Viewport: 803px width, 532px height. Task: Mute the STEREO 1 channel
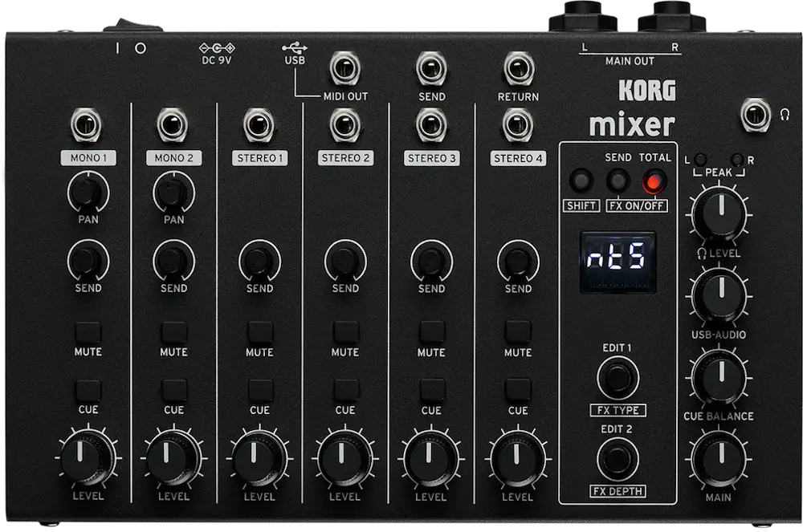coord(260,332)
